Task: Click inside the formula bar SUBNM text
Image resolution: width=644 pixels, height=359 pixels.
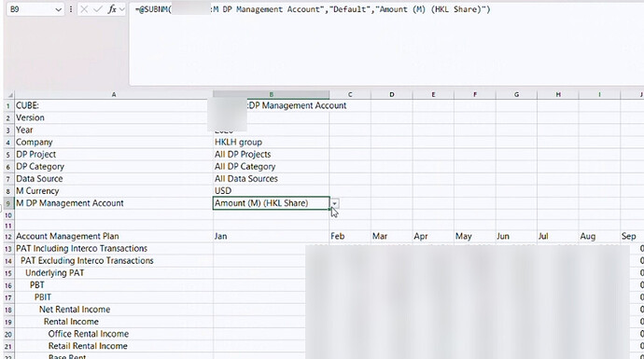Action: (x=312, y=9)
